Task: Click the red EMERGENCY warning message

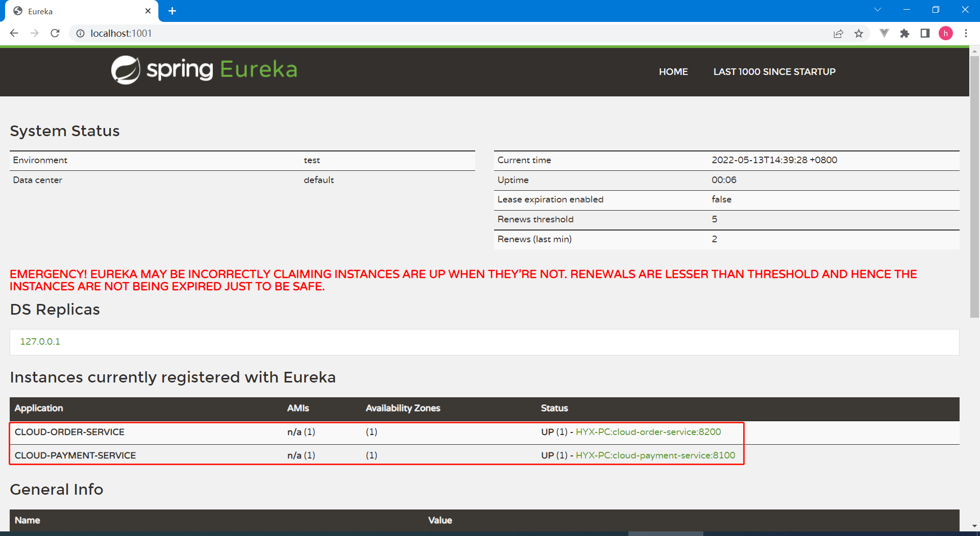Action: coord(463,280)
